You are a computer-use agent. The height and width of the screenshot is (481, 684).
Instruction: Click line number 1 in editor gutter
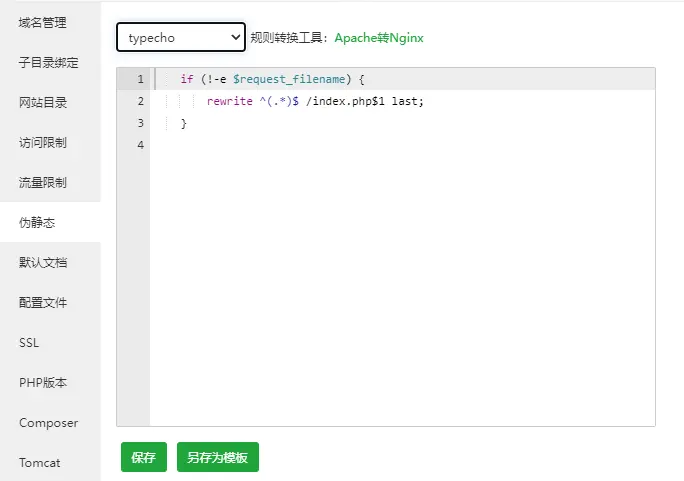(x=140, y=79)
